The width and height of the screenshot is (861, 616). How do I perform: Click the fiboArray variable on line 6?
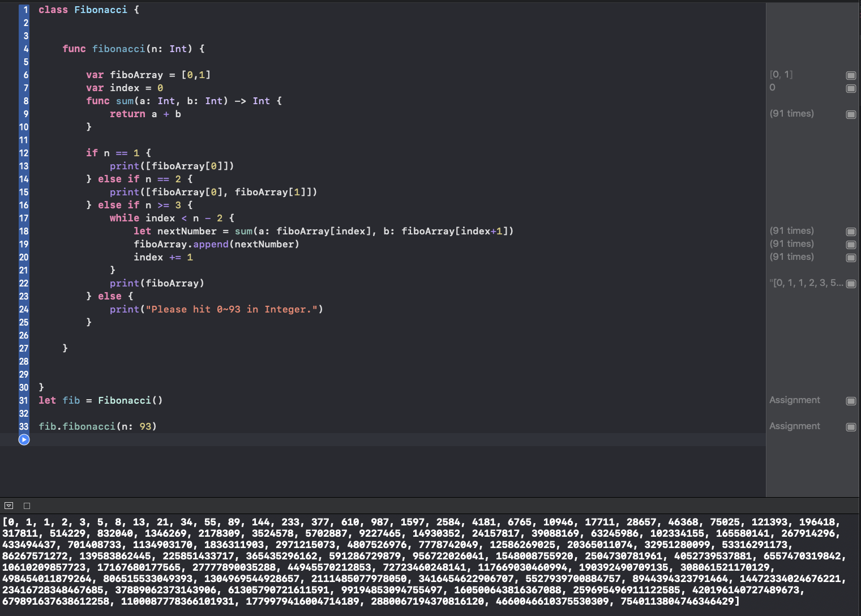[x=136, y=75]
